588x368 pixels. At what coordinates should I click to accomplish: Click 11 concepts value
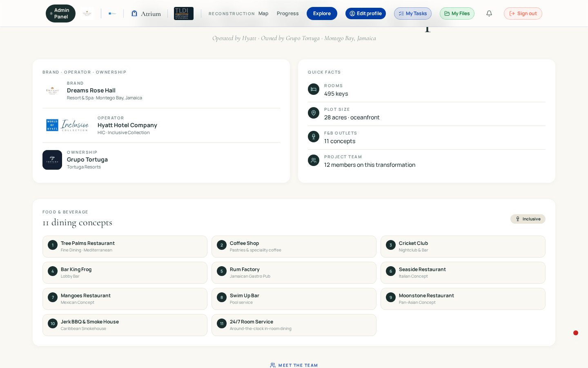[x=340, y=141]
